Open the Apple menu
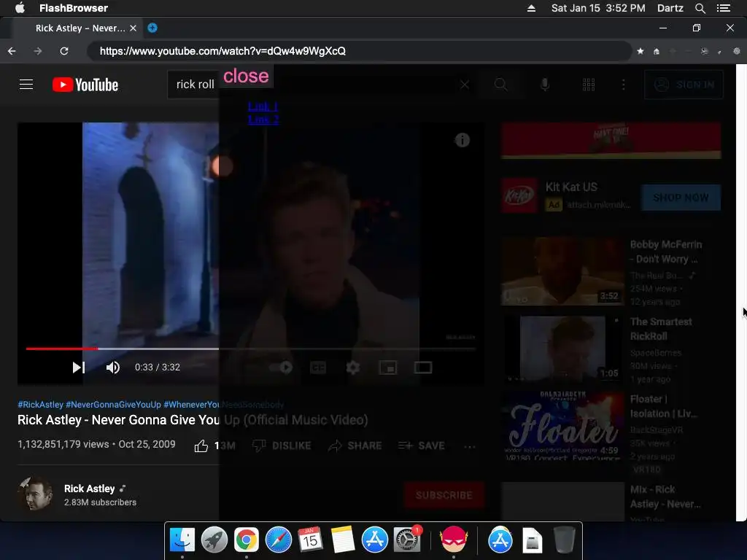Screen dimensions: 747x560 (x=20, y=7)
